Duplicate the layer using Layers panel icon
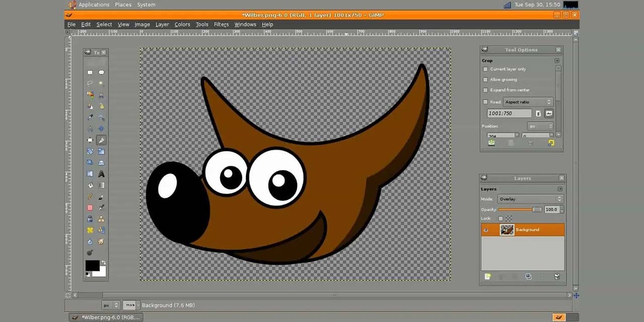 [x=528, y=277]
